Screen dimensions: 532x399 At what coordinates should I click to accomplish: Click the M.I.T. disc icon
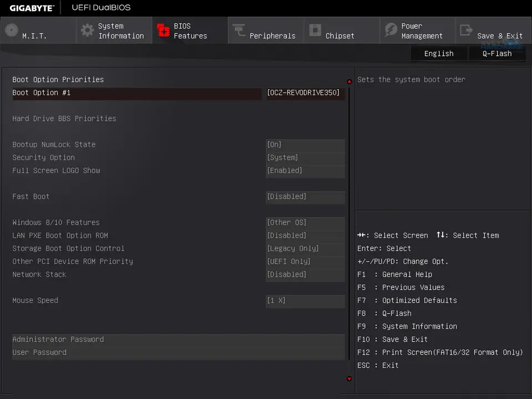coord(12,30)
